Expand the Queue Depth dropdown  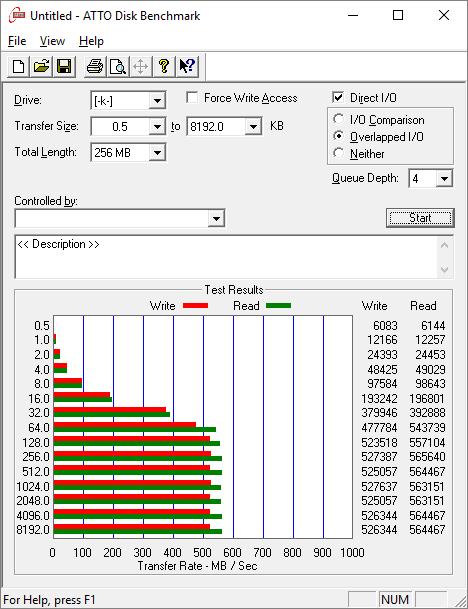(444, 179)
